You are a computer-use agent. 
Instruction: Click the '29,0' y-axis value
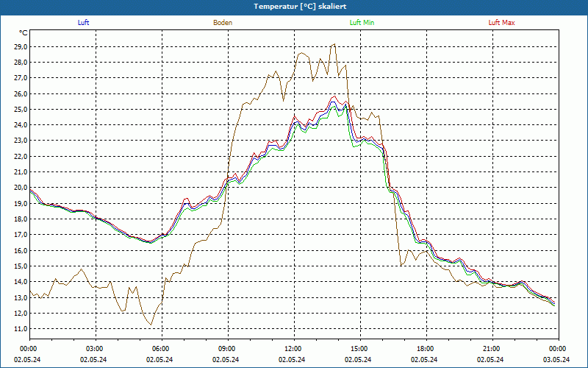(x=21, y=47)
